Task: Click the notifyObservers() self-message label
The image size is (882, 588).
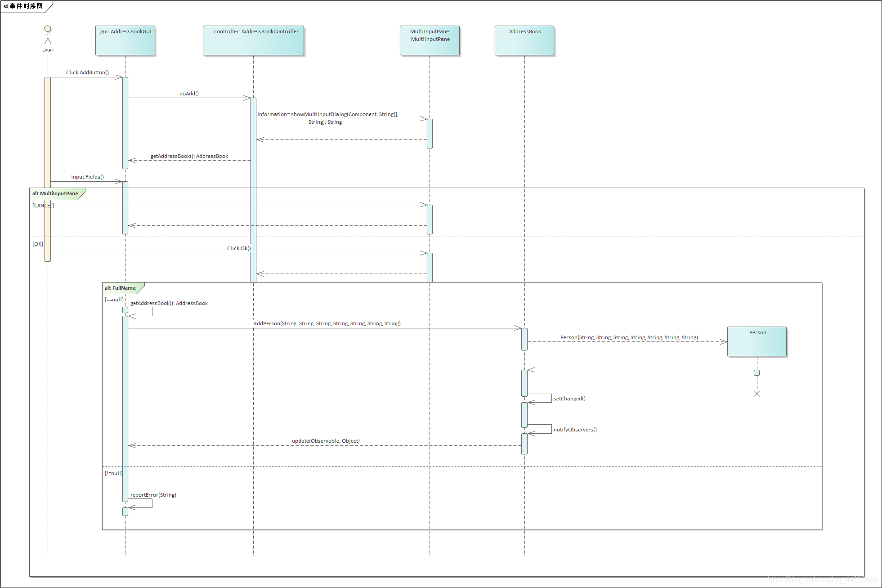Action: (x=575, y=430)
